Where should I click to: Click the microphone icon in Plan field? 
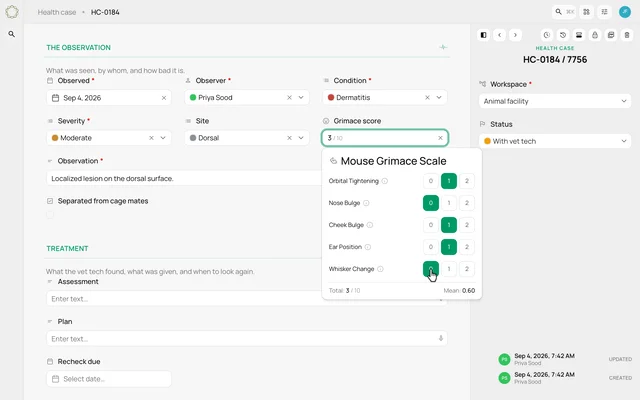point(441,338)
